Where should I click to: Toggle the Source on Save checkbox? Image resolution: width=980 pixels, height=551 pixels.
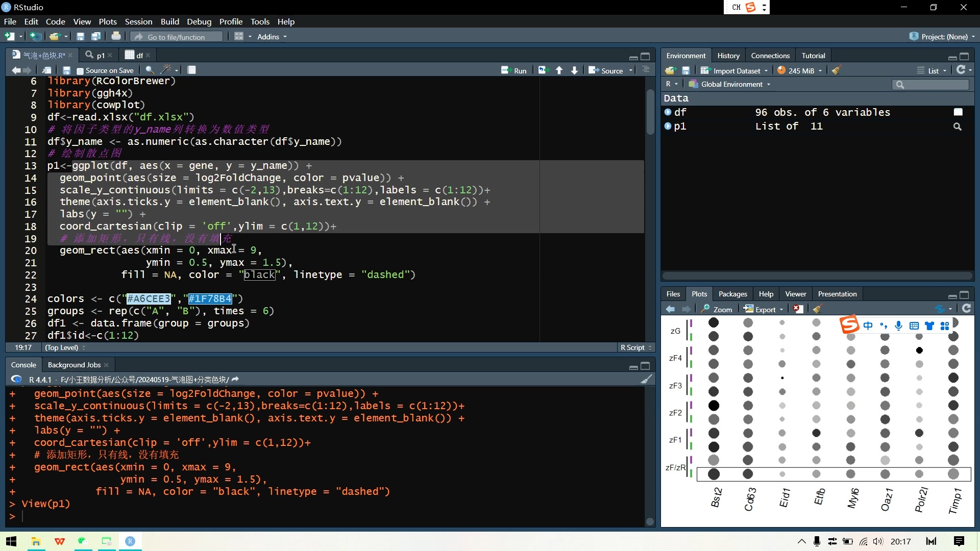[x=80, y=71]
